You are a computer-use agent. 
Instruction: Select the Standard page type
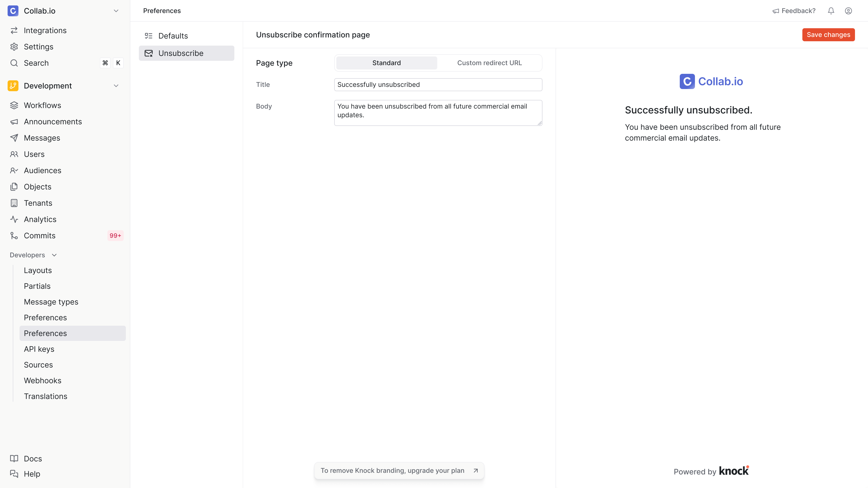tap(386, 63)
